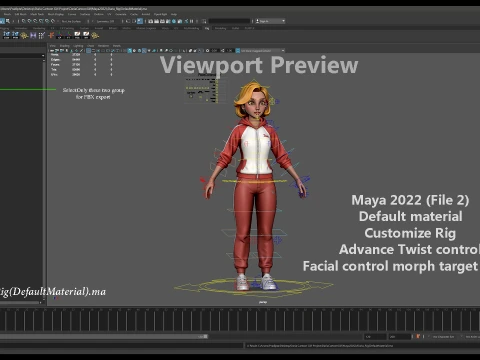Toggle the orange Auto Keyframe icon
This screenshot has height=360, width=480.
tap(418, 337)
